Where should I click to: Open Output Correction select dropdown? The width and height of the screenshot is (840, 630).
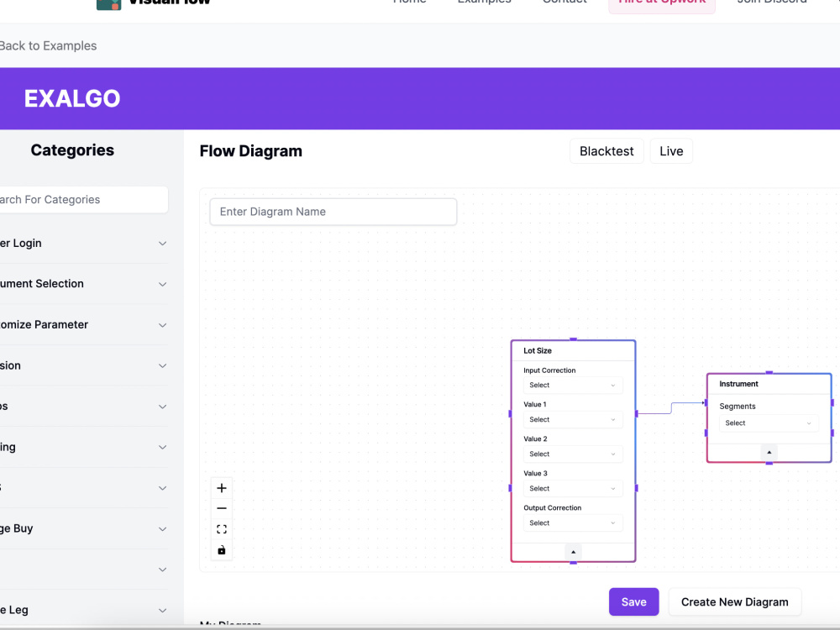click(x=573, y=522)
